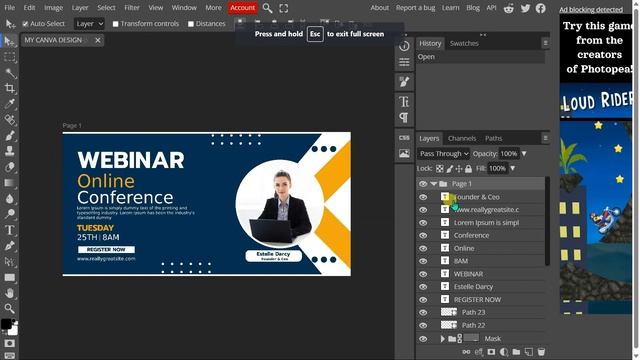
Task: Open Photopea's Twitter page
Action: [525, 8]
